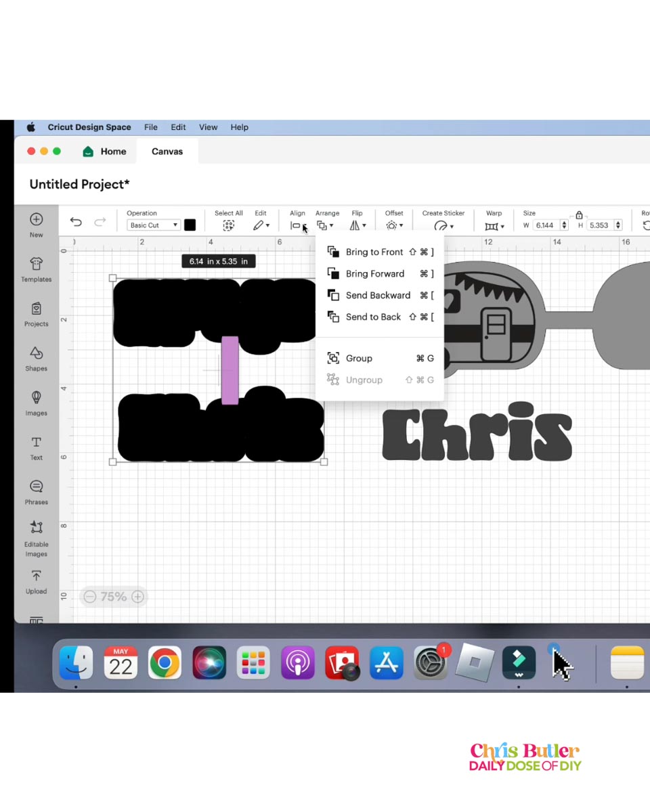
Task: Expand the Create Sticker dropdown arrow
Action: [x=452, y=227]
